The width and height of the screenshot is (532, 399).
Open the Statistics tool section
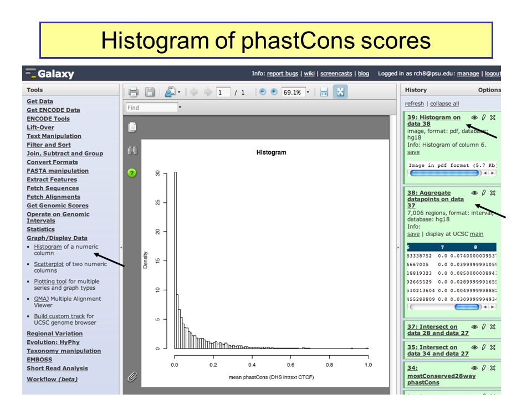click(40, 229)
